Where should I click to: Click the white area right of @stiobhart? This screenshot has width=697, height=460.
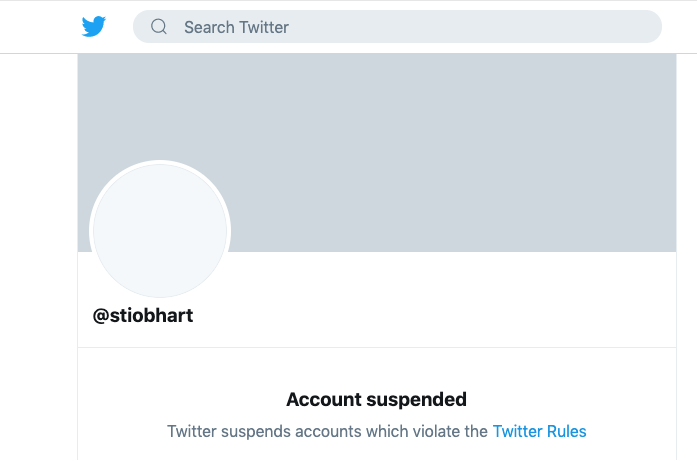tap(436, 316)
